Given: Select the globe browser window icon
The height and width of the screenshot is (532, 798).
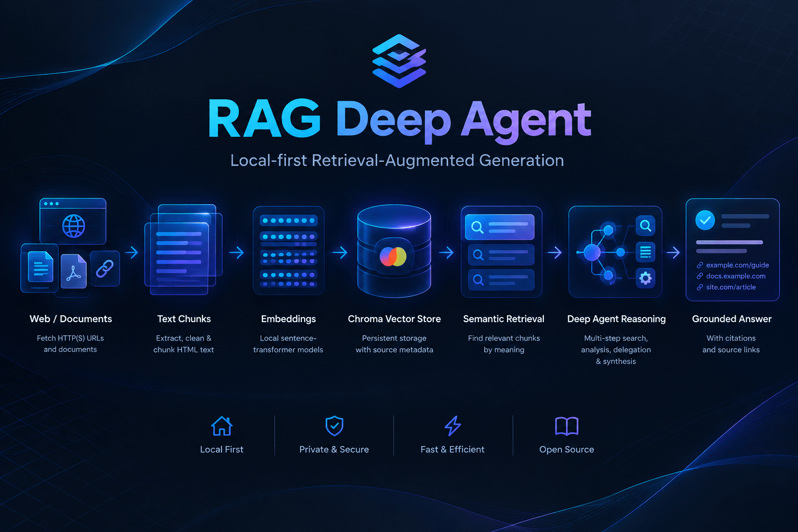Looking at the screenshot, I should click(73, 221).
